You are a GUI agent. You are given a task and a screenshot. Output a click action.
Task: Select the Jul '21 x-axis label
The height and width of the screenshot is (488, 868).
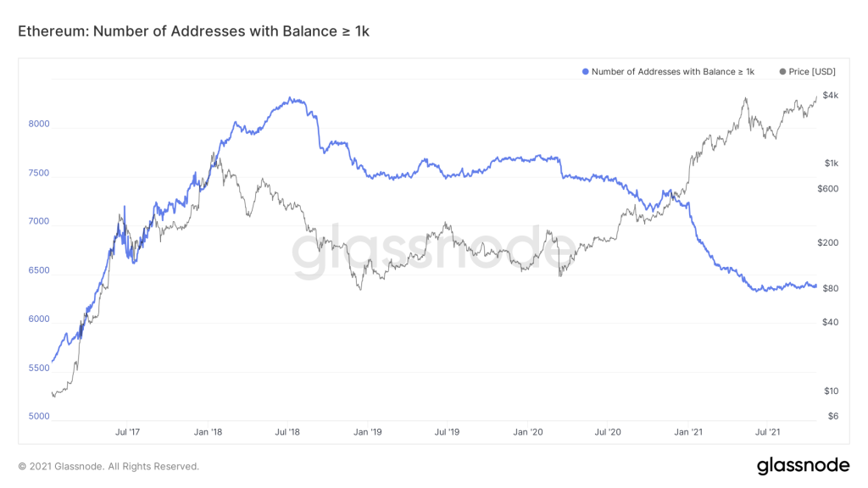[768, 432]
